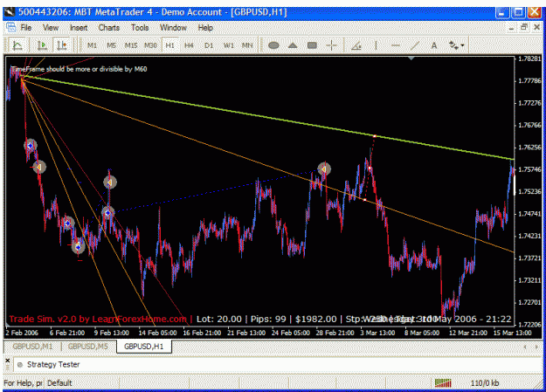The image size is (546, 392).
Task: Select the trendline by angle tool
Action: tap(356, 45)
